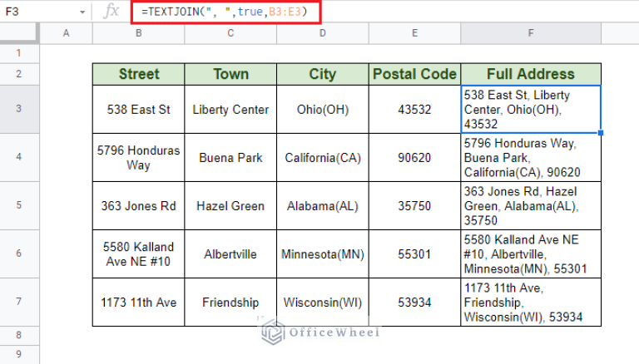Click the Town header cell
This screenshot has width=639, height=364.
pos(230,74)
